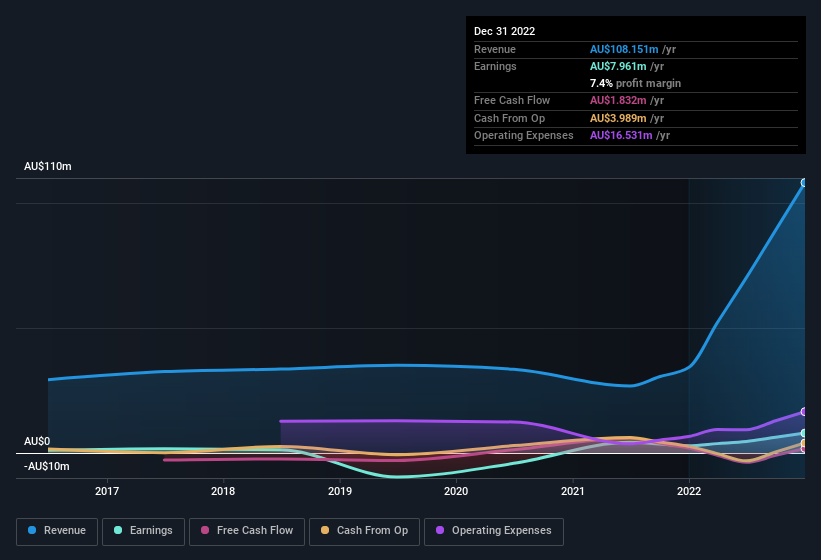Screen dimensions: 821x560
Task: Click the 2018 x-axis label
Action: pos(223,491)
